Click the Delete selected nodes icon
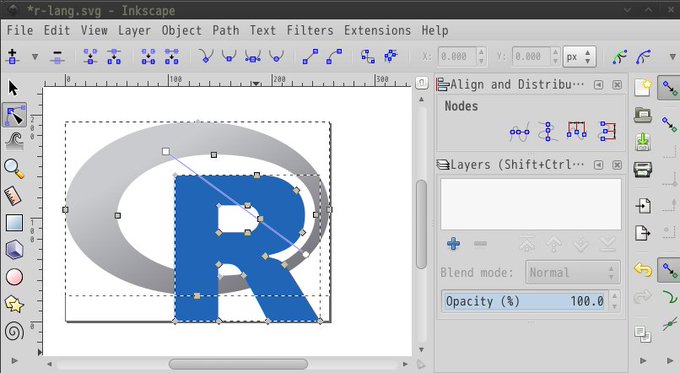 click(x=57, y=57)
